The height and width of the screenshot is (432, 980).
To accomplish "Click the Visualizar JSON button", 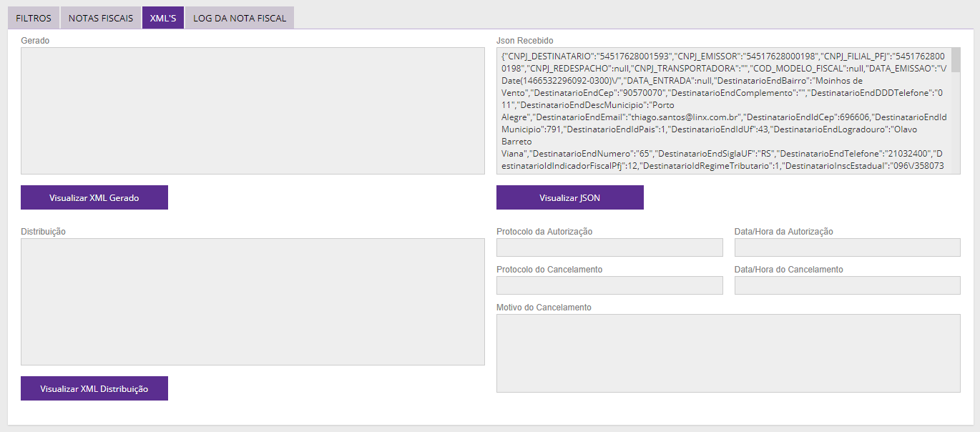I will pos(569,198).
